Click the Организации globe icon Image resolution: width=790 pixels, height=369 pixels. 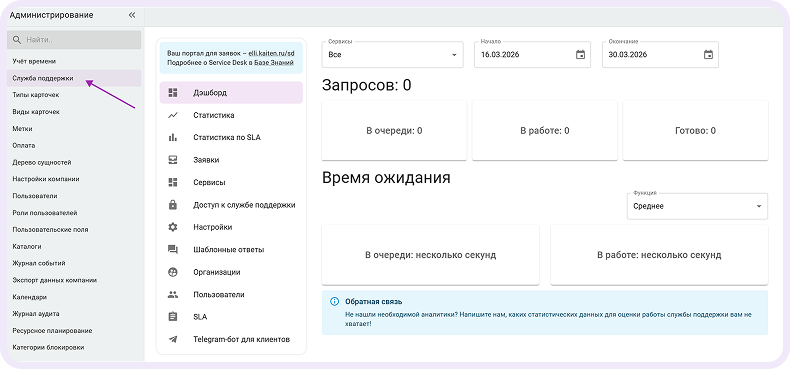tap(173, 272)
